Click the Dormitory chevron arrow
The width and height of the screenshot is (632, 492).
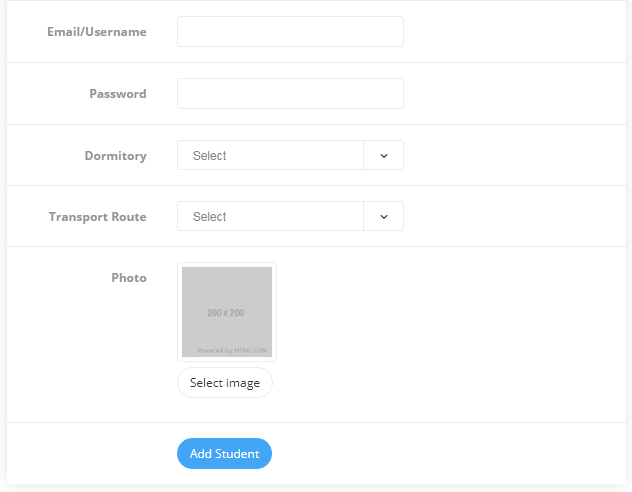click(384, 156)
